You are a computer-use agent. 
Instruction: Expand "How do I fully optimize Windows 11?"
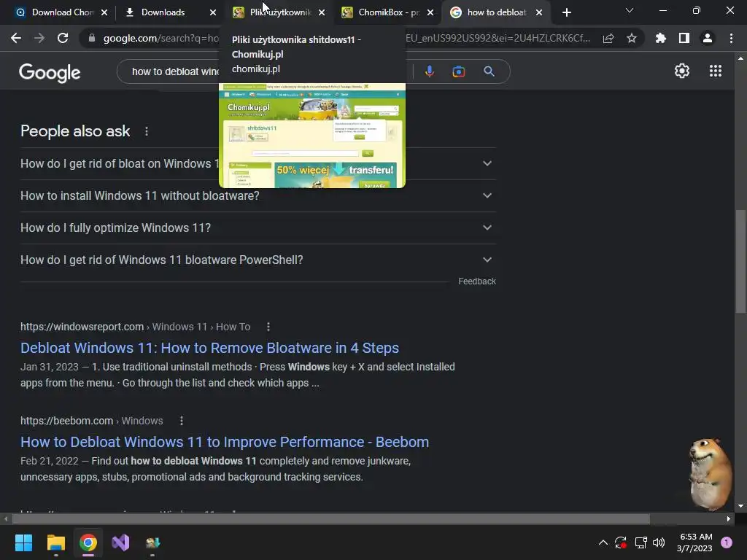[258, 227]
